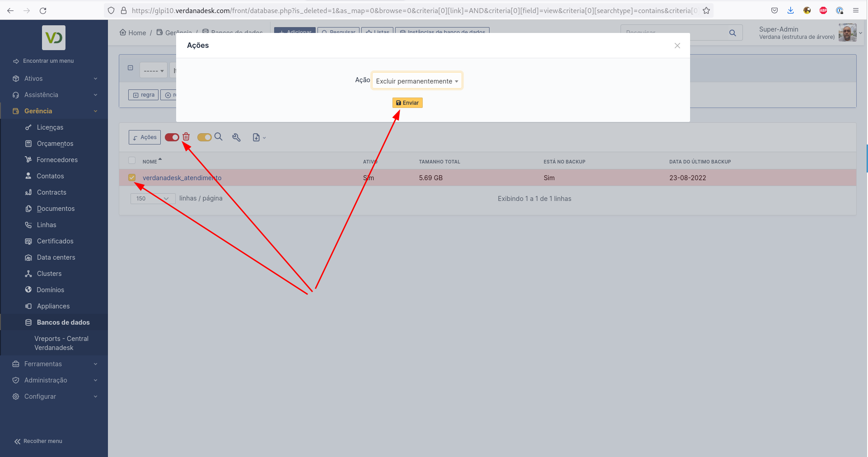Open Vreports - Central Verdanadesk
The image size is (868, 457).
click(x=61, y=343)
